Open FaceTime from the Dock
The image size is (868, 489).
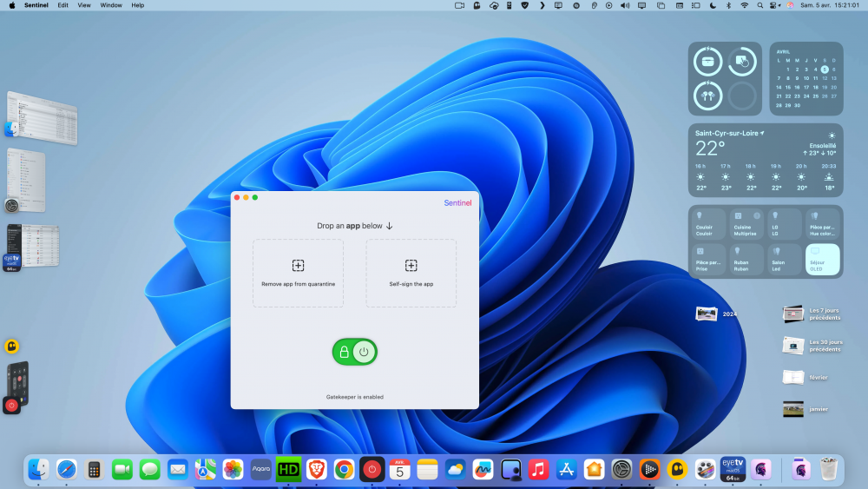coord(122,470)
